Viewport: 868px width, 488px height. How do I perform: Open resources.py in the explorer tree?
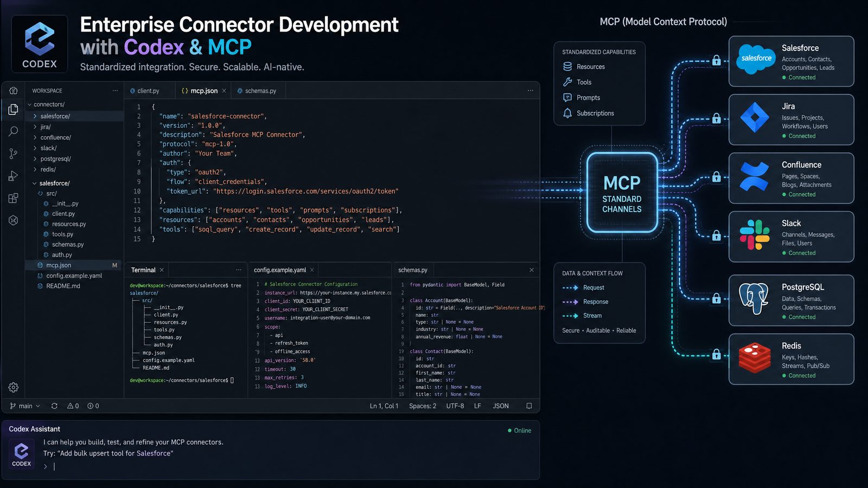coord(74,224)
